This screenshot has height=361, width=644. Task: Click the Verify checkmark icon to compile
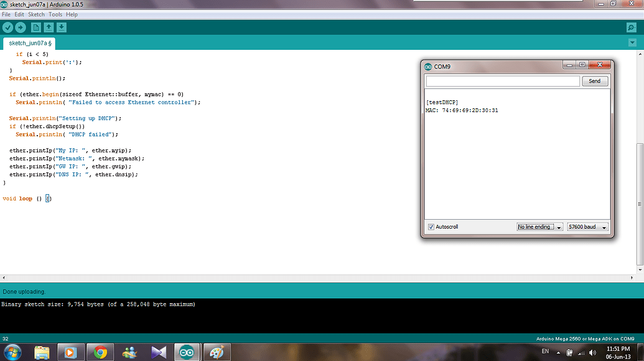pos(7,27)
